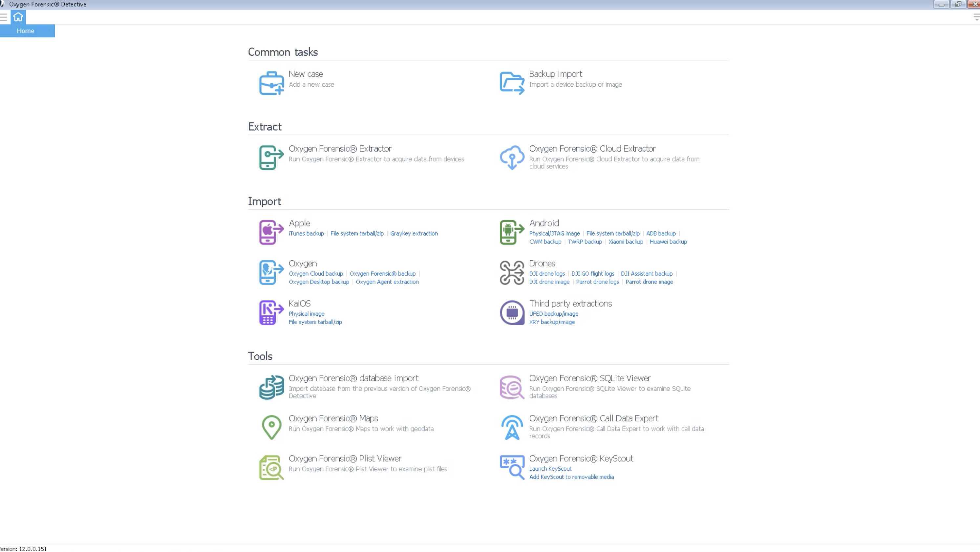The height and width of the screenshot is (552, 980).
Task: Import a Parrot drone image
Action: click(649, 282)
